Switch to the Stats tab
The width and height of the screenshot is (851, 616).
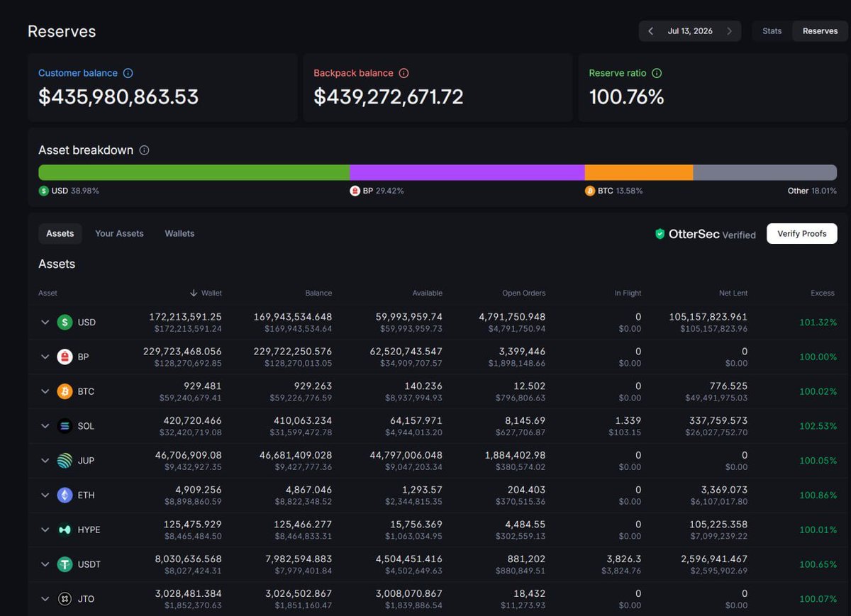coord(772,31)
